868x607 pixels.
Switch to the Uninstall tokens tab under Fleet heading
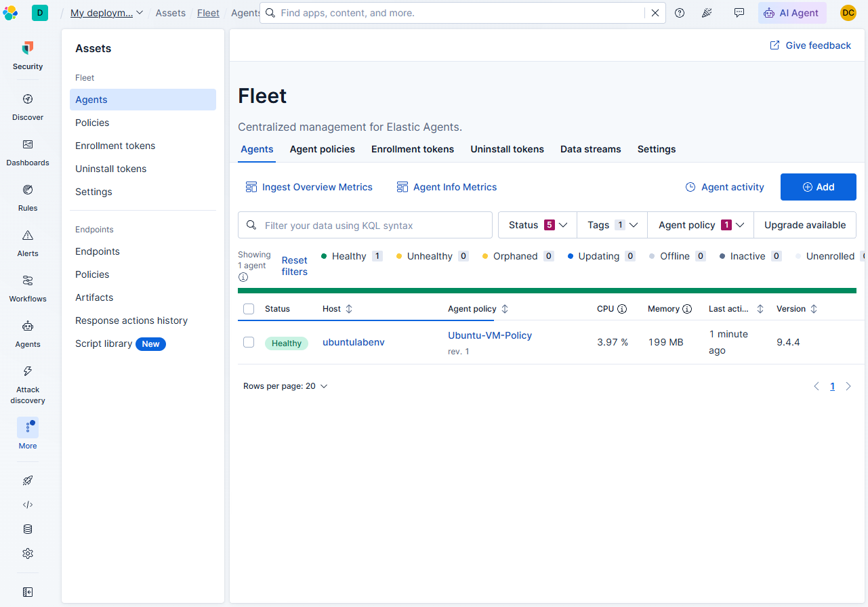tap(508, 149)
